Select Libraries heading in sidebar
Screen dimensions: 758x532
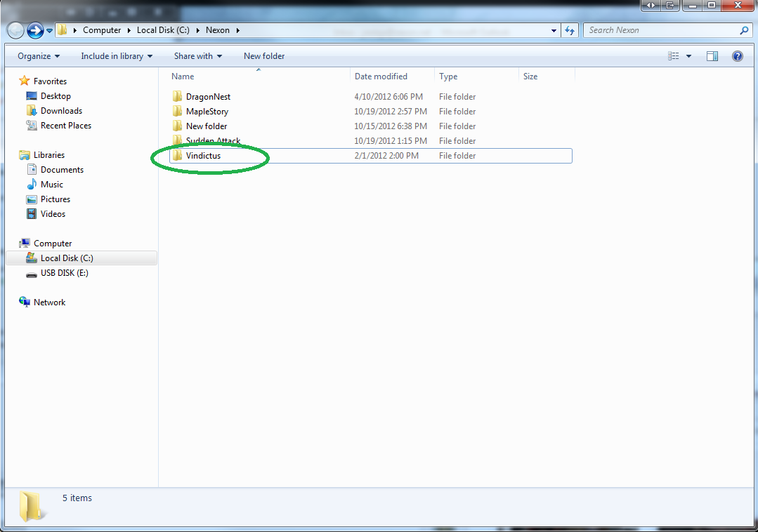49,155
